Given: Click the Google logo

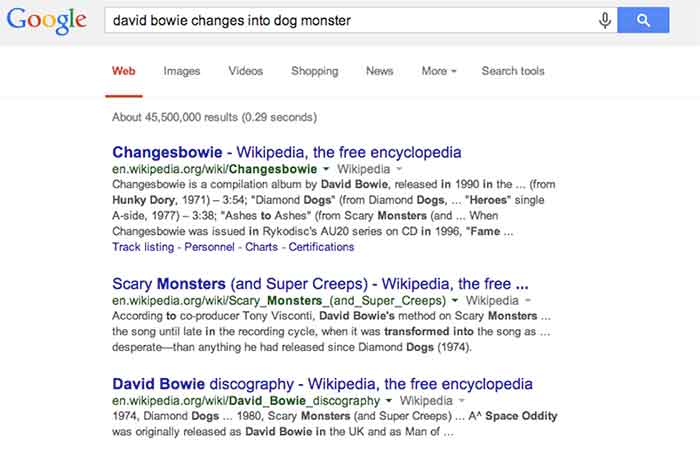Looking at the screenshot, I should (47, 21).
